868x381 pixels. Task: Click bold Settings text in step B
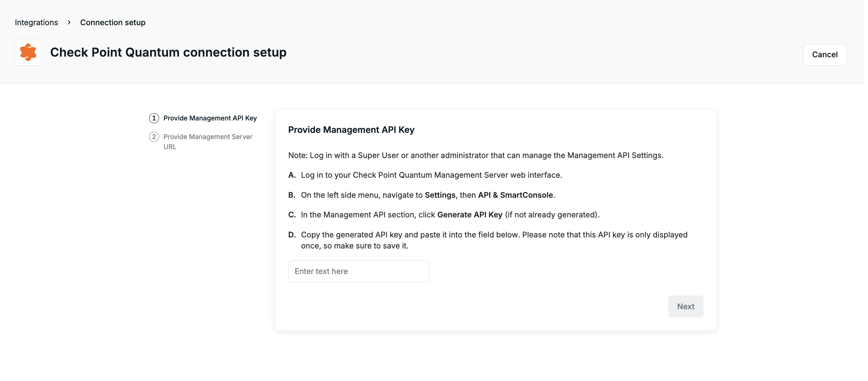tap(440, 195)
